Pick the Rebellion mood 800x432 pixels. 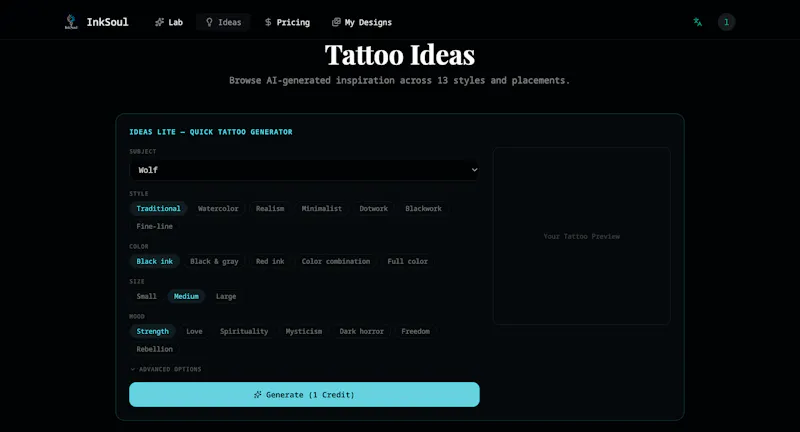(x=155, y=349)
